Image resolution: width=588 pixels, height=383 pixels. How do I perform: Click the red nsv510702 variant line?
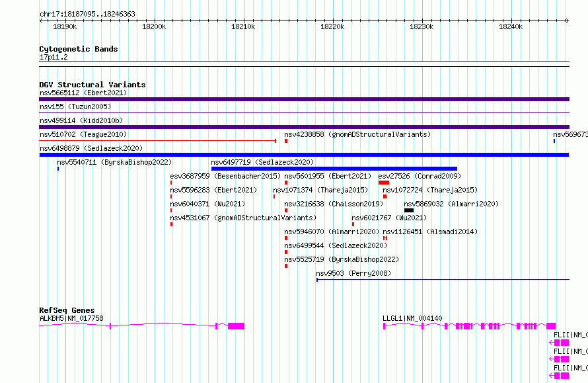pos(157,141)
